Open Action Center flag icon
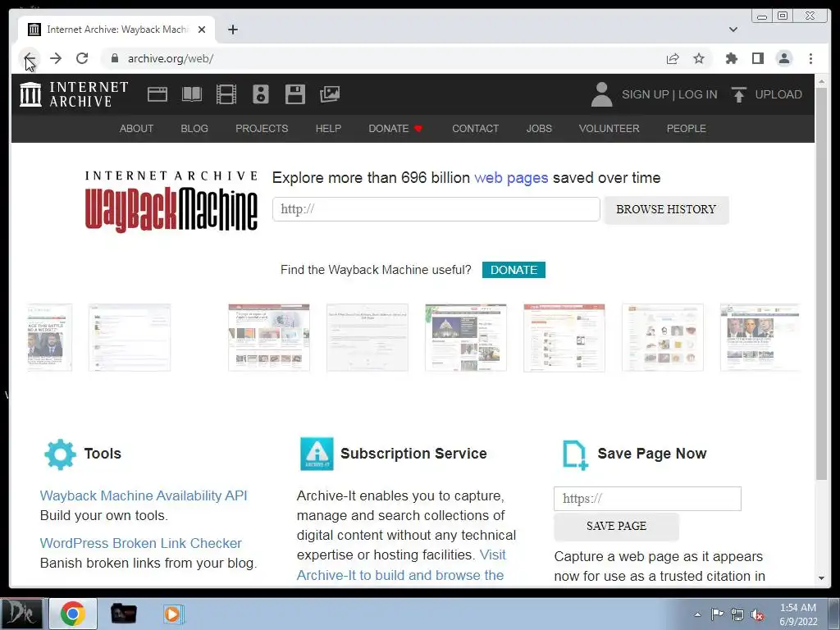Screen dimensions: 840x630 pos(717,614)
